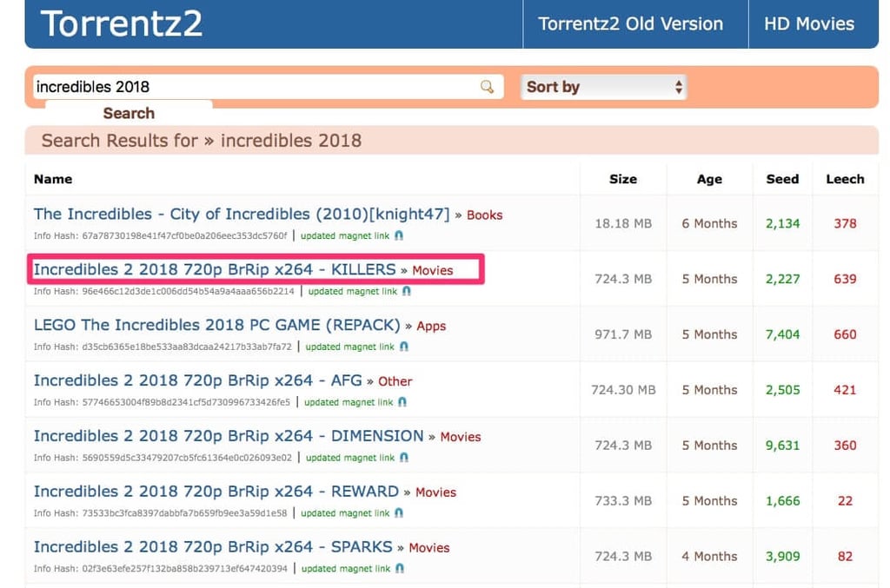The width and height of the screenshot is (890, 588).
Task: Click leech count 360
Action: (x=845, y=446)
